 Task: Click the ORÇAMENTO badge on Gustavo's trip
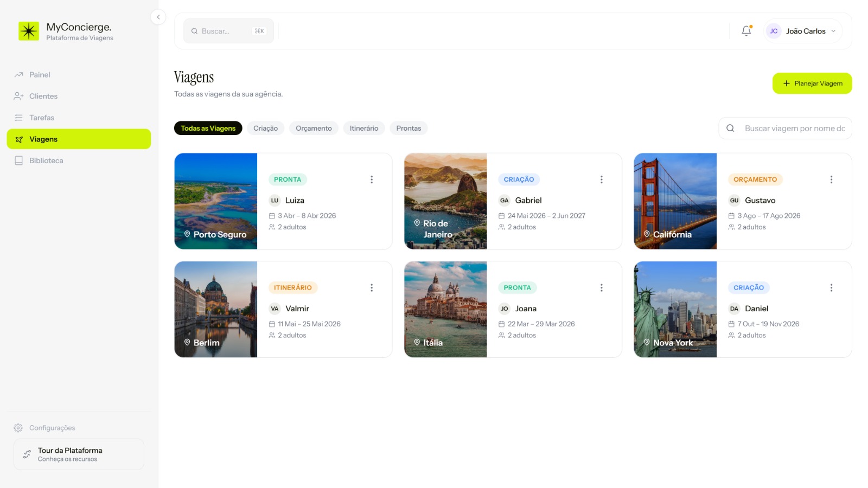755,179
